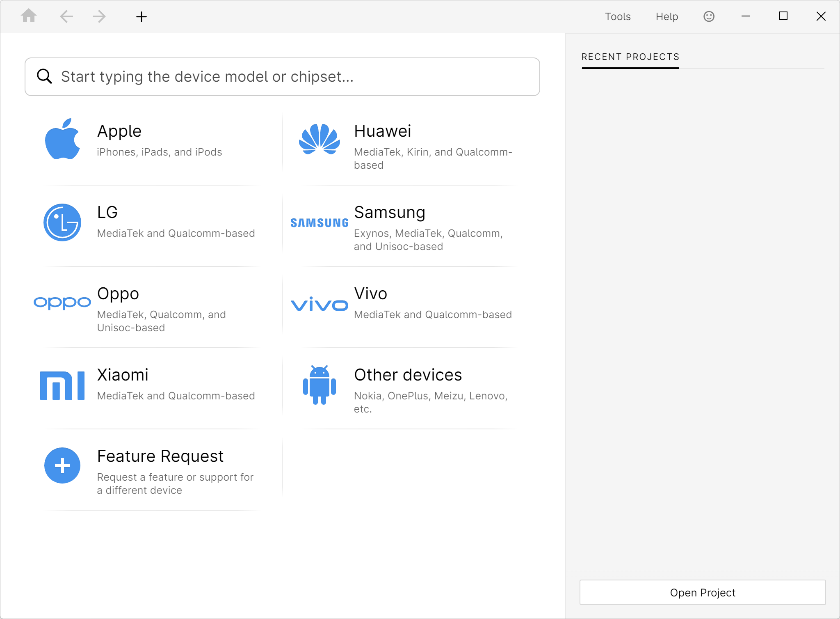
Task: Click the magnifier search icon
Action: coord(44,76)
